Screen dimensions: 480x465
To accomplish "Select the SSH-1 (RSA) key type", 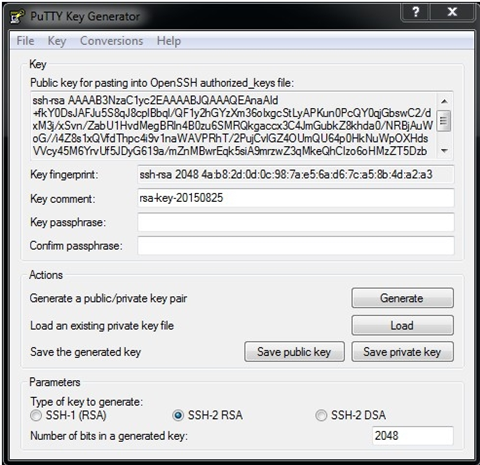I will pos(36,415).
